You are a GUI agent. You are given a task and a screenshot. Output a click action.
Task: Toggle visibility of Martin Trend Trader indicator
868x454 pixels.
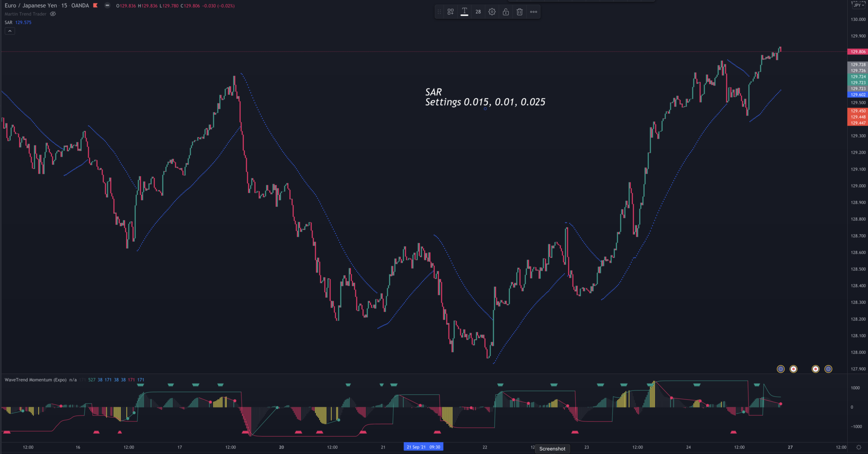53,14
